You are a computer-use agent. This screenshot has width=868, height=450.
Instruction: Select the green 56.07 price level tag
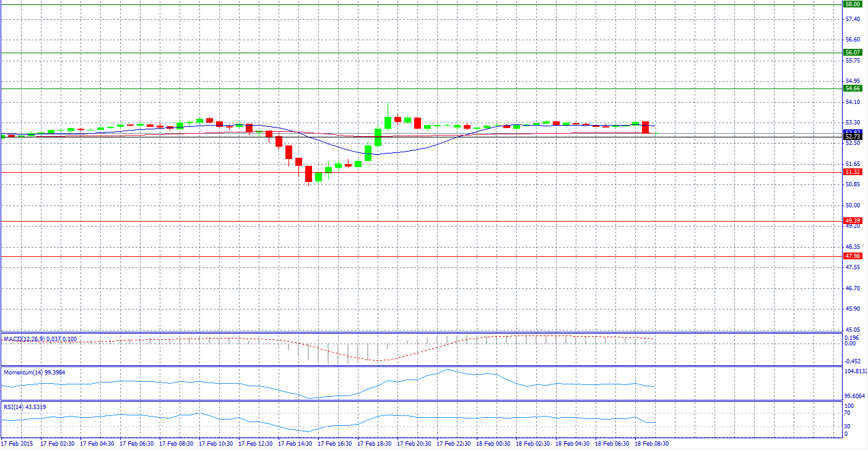pyautogui.click(x=853, y=53)
